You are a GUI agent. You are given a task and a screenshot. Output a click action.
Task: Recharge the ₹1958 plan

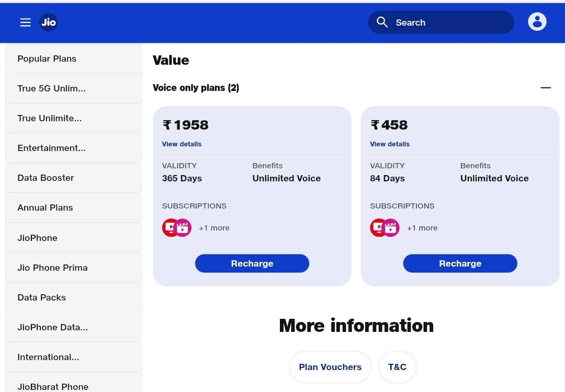coord(252,263)
